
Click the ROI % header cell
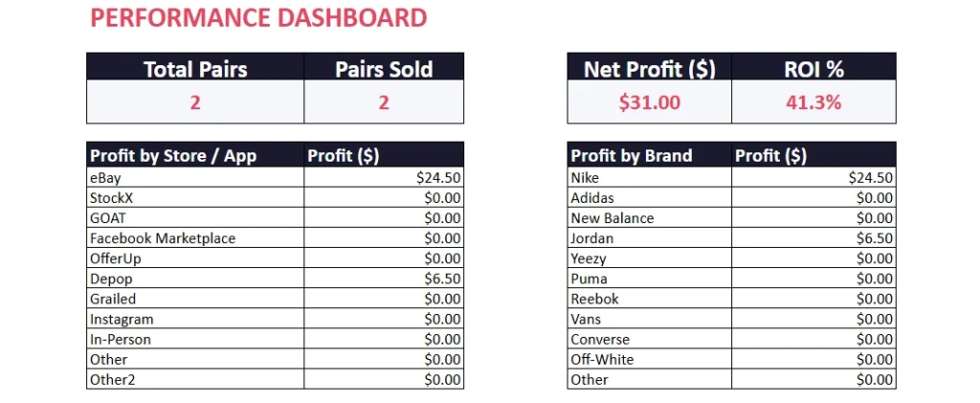(x=813, y=69)
